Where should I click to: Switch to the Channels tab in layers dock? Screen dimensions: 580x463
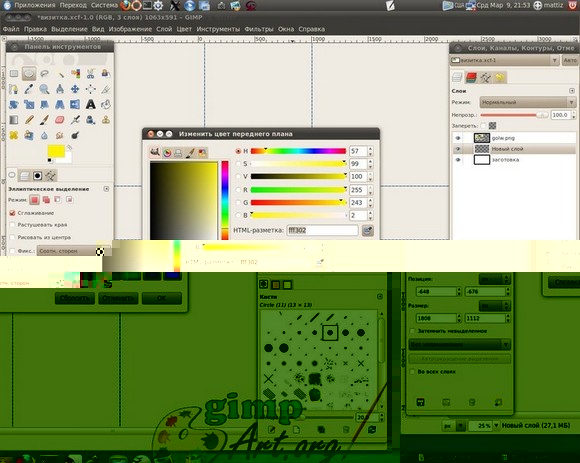tap(471, 77)
